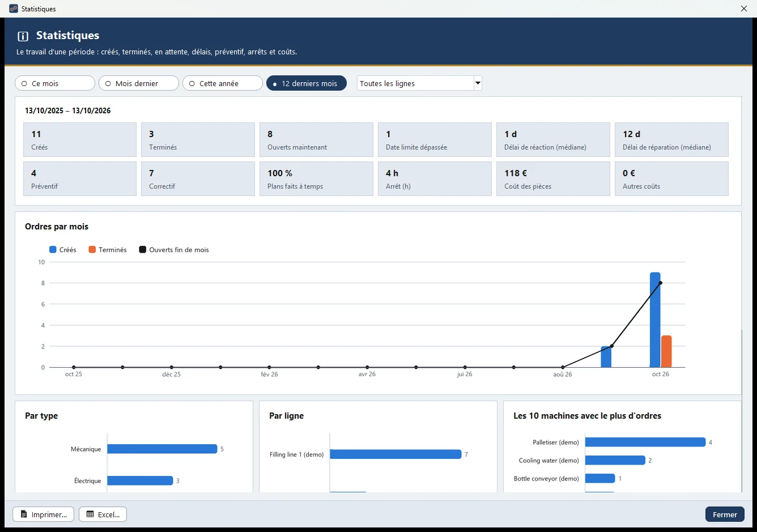Click the black Ouverts fin de mois swatch
The height and width of the screenshot is (532, 757).
pos(143,250)
